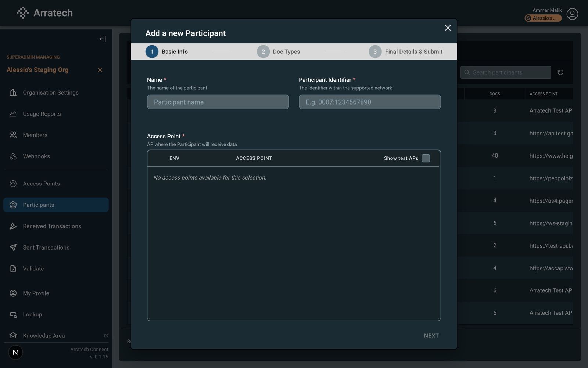Close the Add a new Participant dialog
The image size is (588, 368).
point(448,28)
